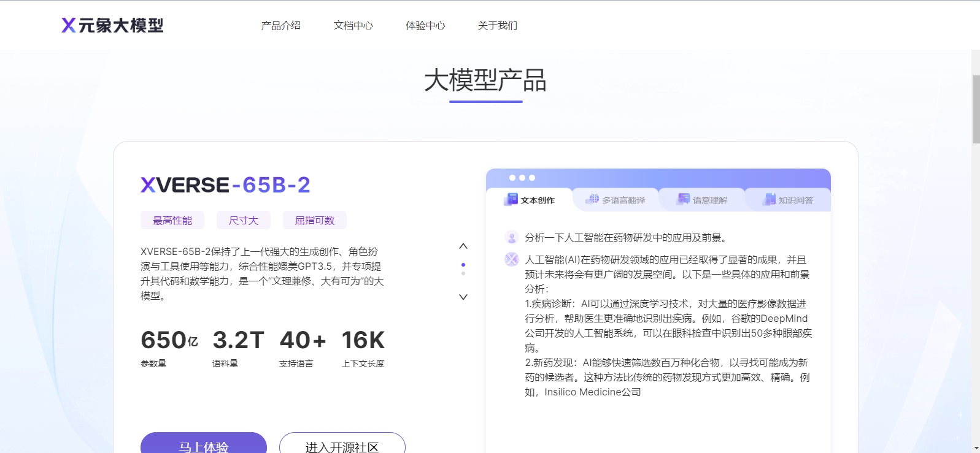Switch to the 语意理解 tab

(x=701, y=200)
